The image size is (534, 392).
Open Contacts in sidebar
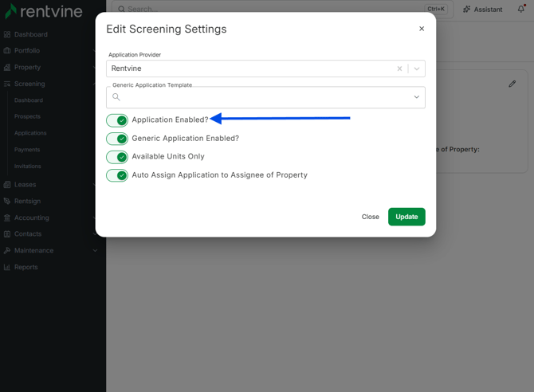pyautogui.click(x=28, y=234)
